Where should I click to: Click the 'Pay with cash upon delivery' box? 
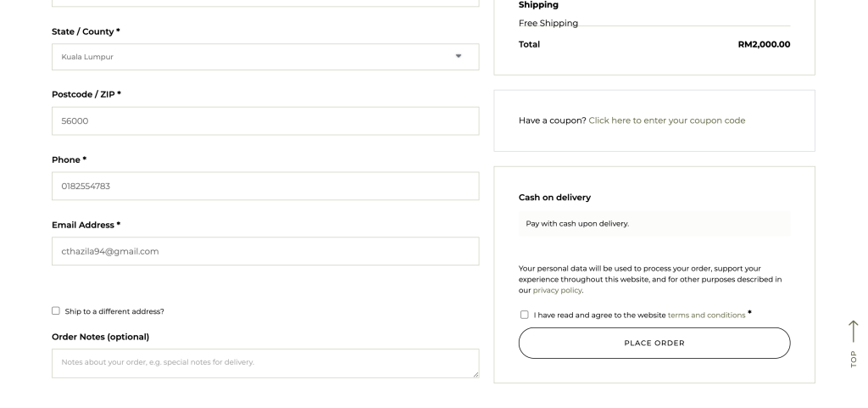point(654,224)
